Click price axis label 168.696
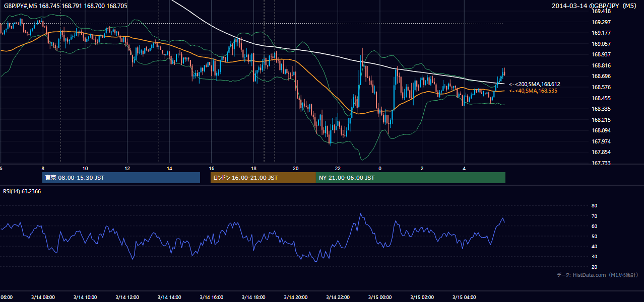The height and width of the screenshot is (302, 644). pos(601,76)
